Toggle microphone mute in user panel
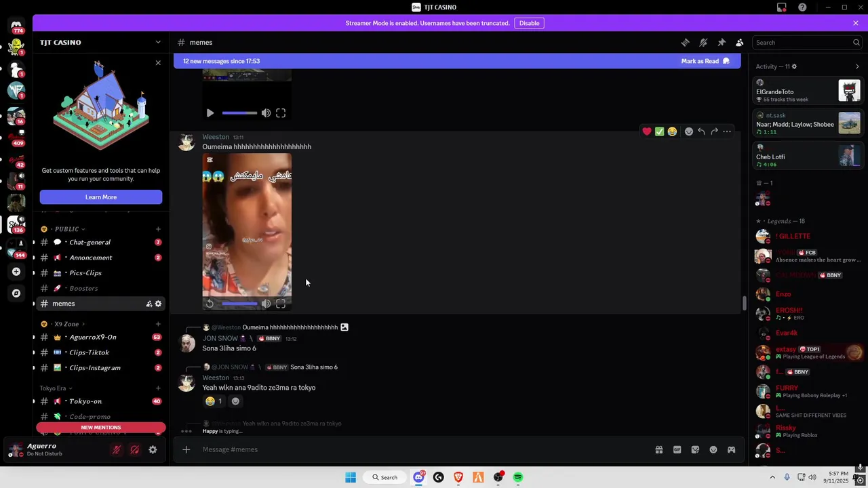Screen dimensions: 868x488 117,449
